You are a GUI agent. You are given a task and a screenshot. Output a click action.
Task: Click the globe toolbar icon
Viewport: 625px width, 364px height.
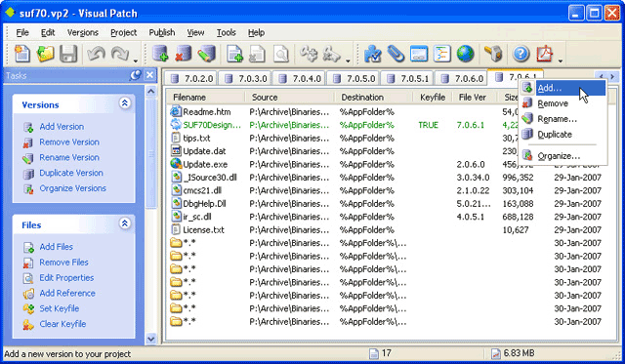coord(465,54)
